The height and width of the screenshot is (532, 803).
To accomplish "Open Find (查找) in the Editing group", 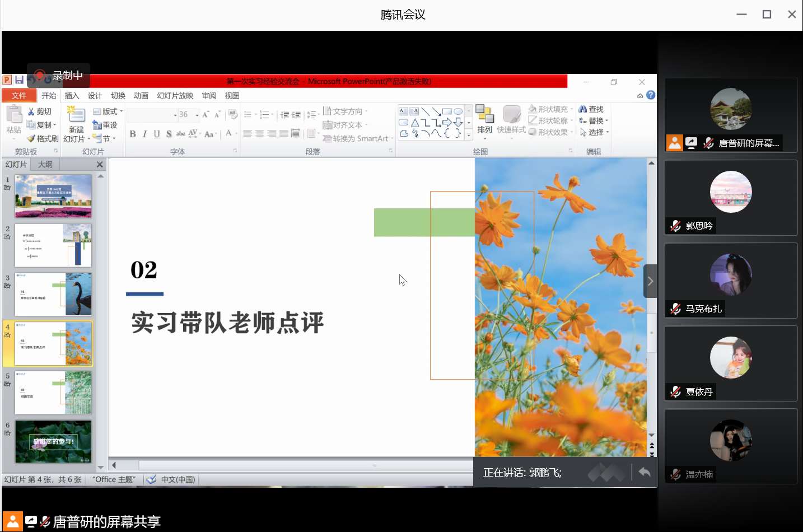I will (592, 109).
